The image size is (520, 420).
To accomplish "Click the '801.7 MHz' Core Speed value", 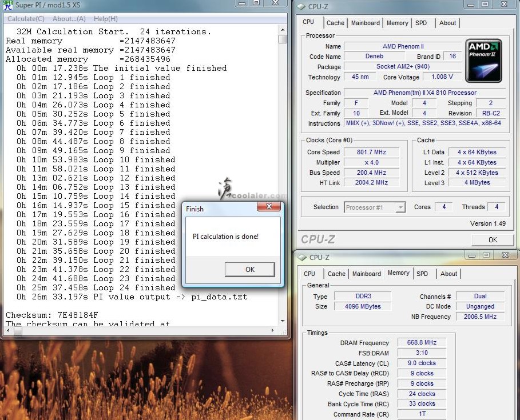I will pos(371,152).
